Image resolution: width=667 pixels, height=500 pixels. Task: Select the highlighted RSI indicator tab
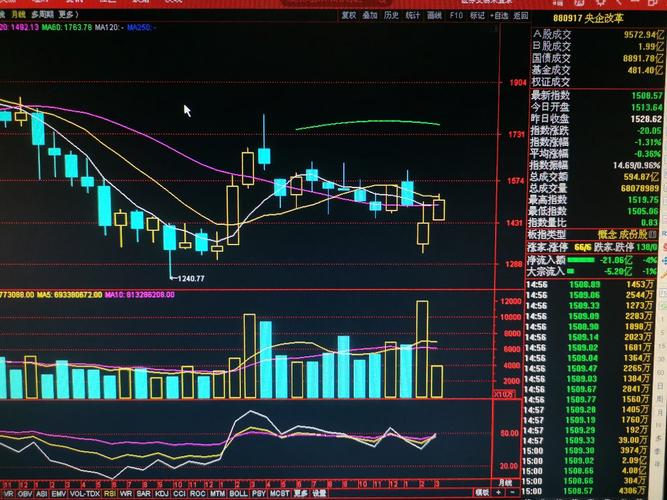110,494
